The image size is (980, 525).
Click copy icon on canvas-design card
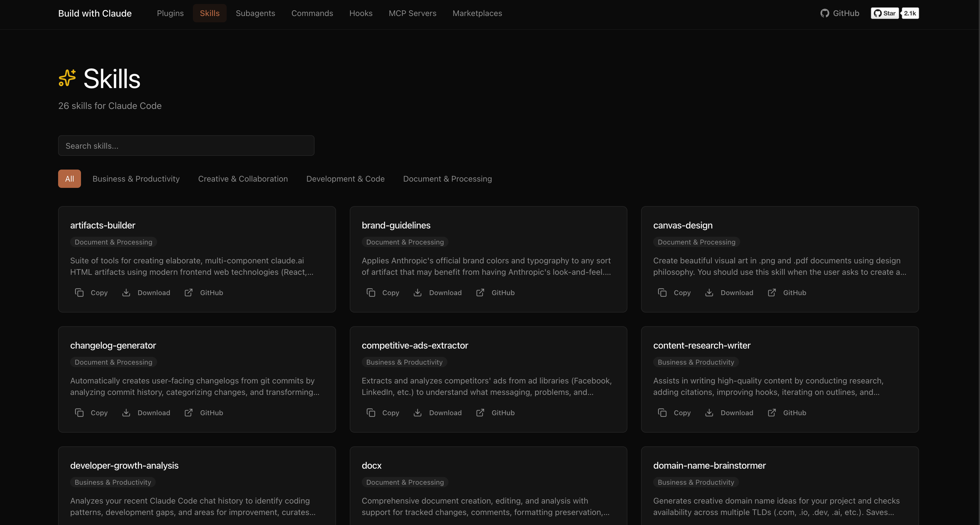click(x=662, y=292)
